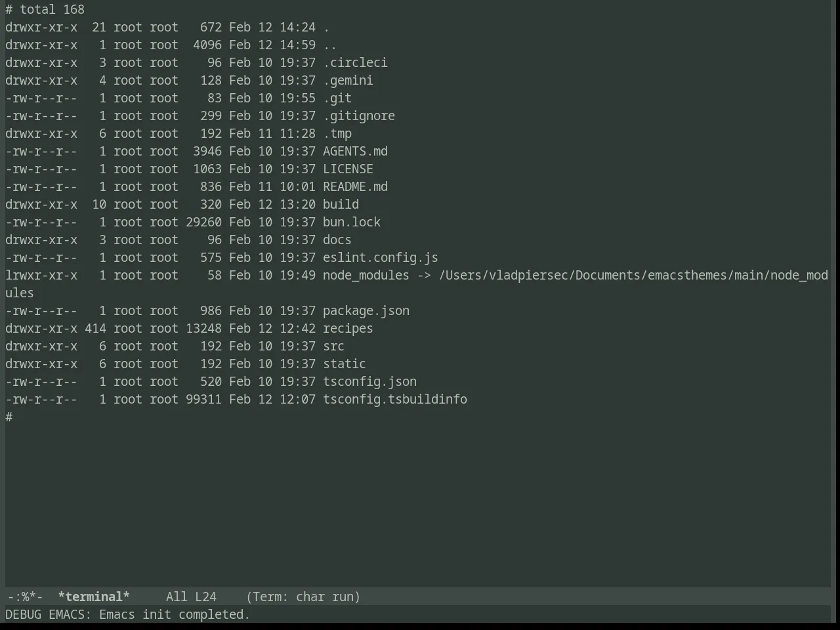Image resolution: width=840 pixels, height=630 pixels.
Task: Click the tsconfig.tsbuildinfo file name
Action: pyautogui.click(x=395, y=399)
